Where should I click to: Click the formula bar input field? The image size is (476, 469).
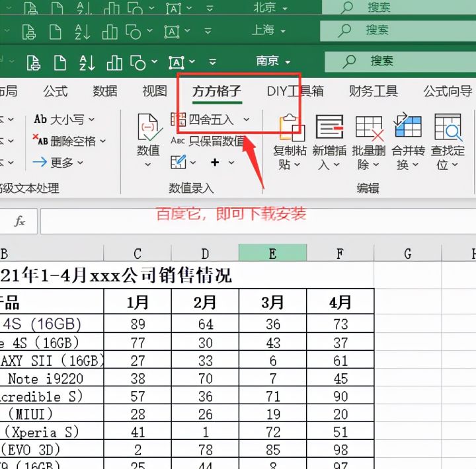pos(258,221)
